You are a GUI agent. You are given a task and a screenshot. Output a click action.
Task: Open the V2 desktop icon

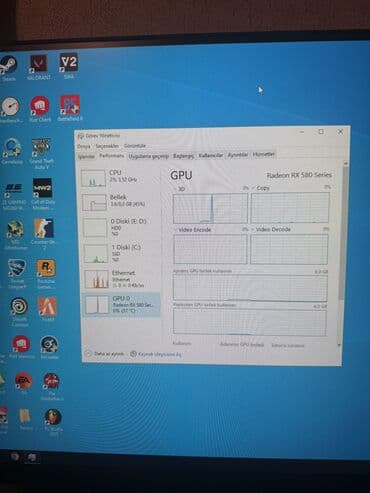tap(69, 65)
